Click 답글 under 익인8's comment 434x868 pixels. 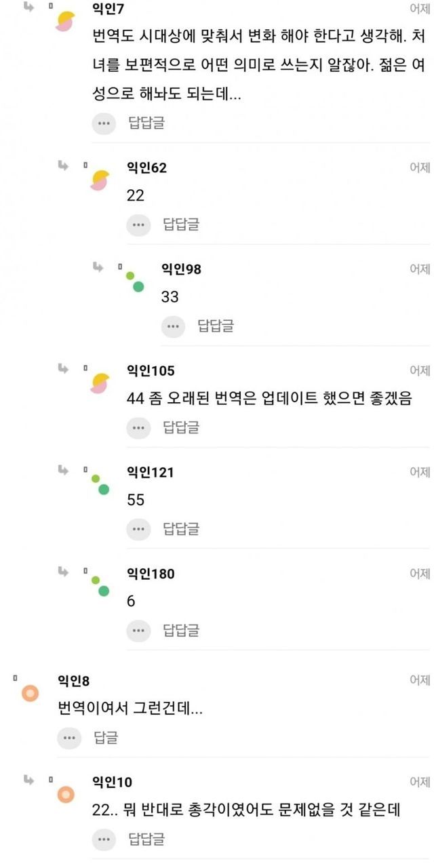106,738
